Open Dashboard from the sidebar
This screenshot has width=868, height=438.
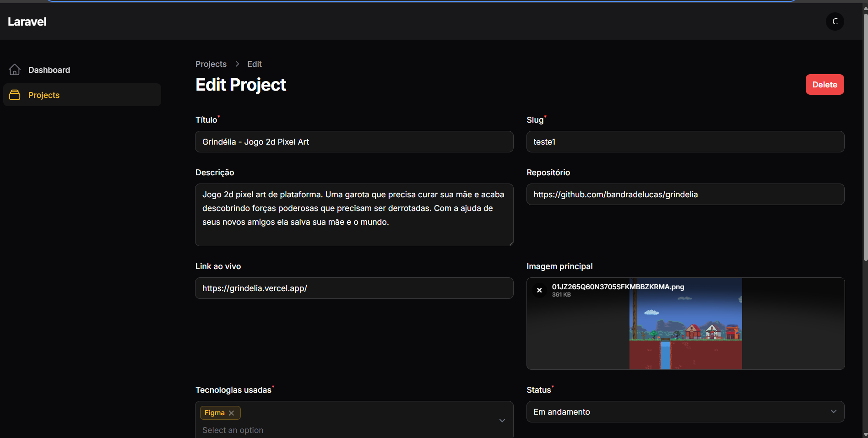(49, 70)
